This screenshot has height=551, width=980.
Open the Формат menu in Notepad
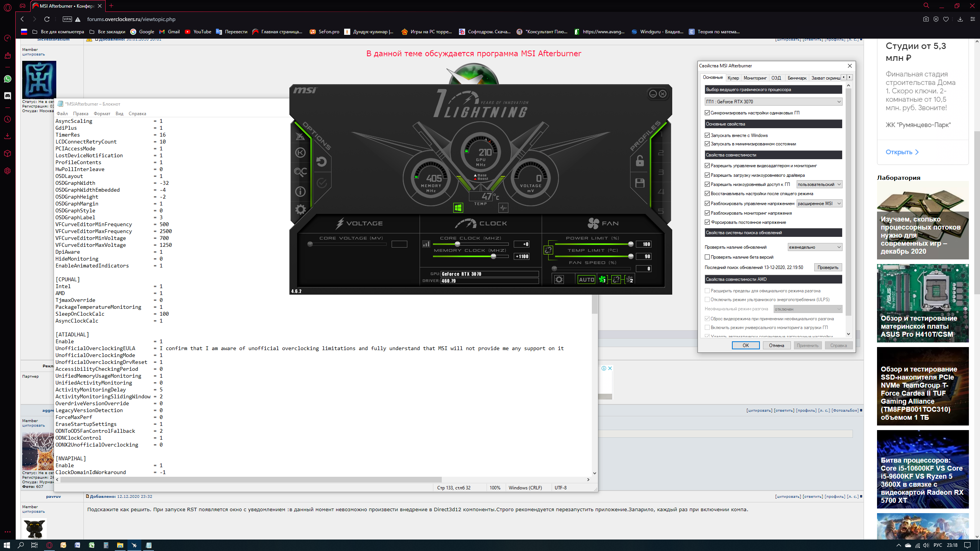[102, 114]
